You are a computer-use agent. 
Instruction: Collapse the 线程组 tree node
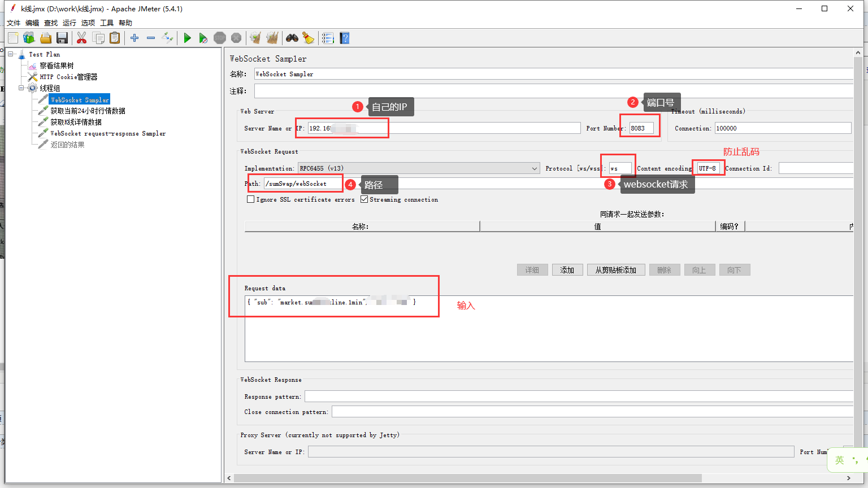click(21, 88)
